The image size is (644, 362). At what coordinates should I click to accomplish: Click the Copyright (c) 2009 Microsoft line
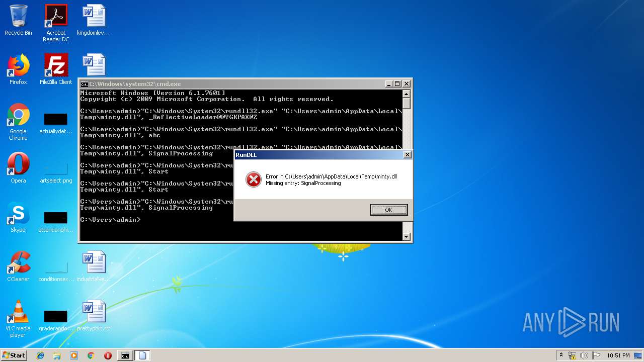[x=207, y=99]
